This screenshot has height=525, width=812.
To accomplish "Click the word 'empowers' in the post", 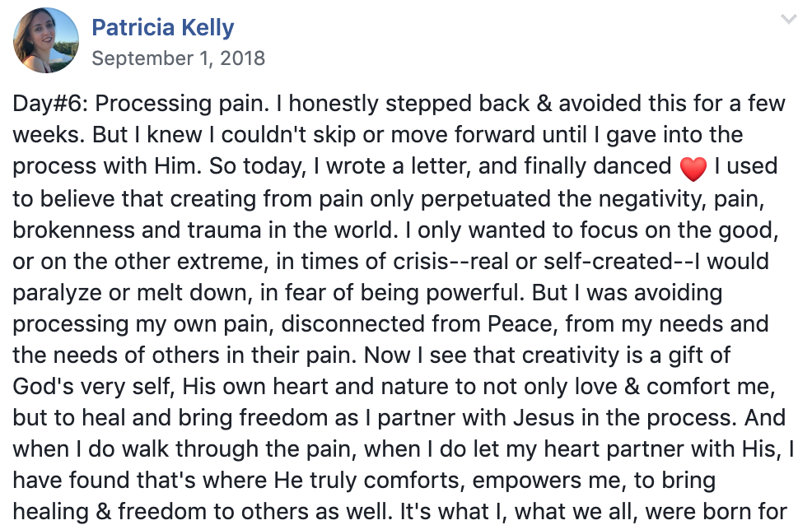I will (x=527, y=481).
